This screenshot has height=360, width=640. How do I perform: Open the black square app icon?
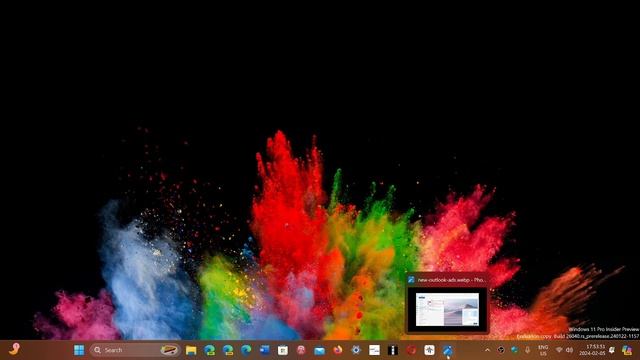(393, 350)
